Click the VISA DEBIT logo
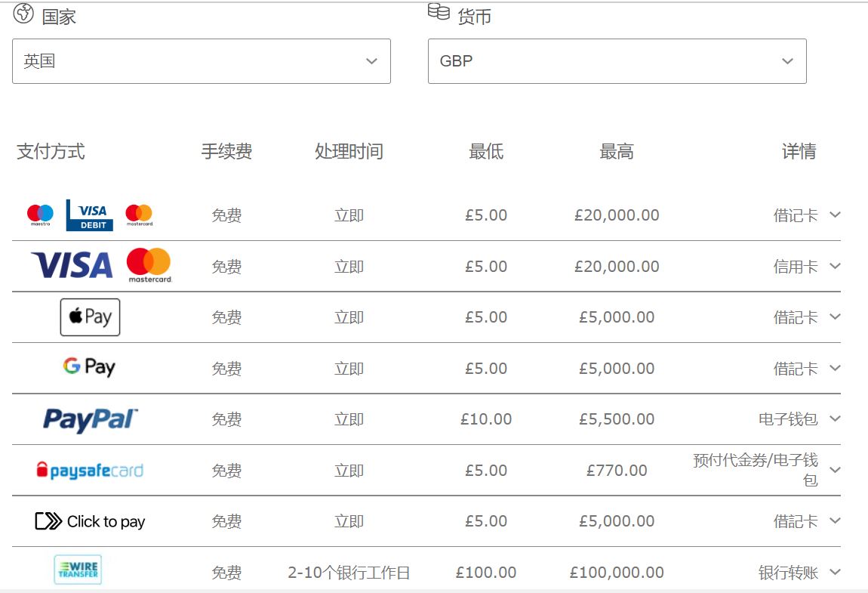Screen dimensions: 868x593 click(91, 214)
